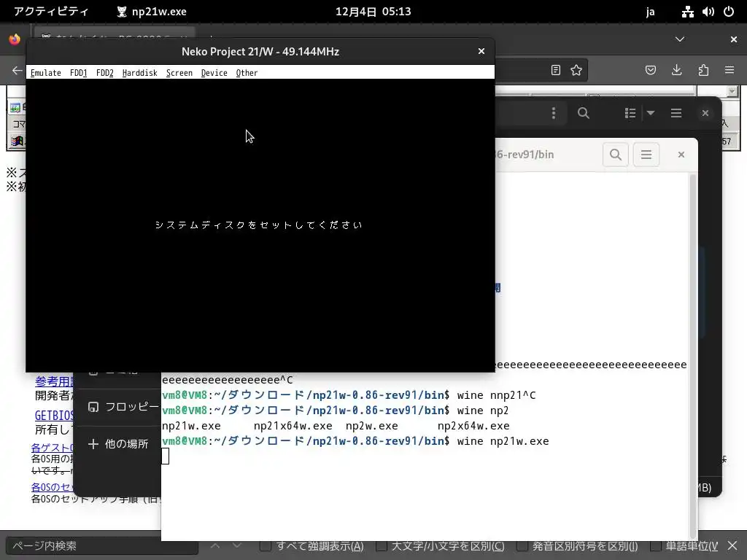The width and height of the screenshot is (747, 560).
Task: Open the 参考用 link on the web page
Action: tap(54, 381)
